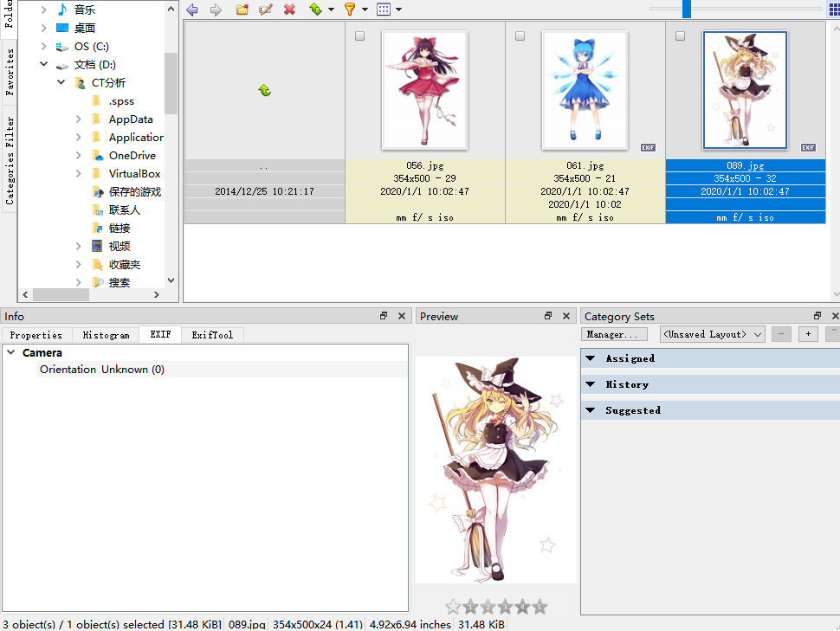Click the create new folder icon

(242, 10)
